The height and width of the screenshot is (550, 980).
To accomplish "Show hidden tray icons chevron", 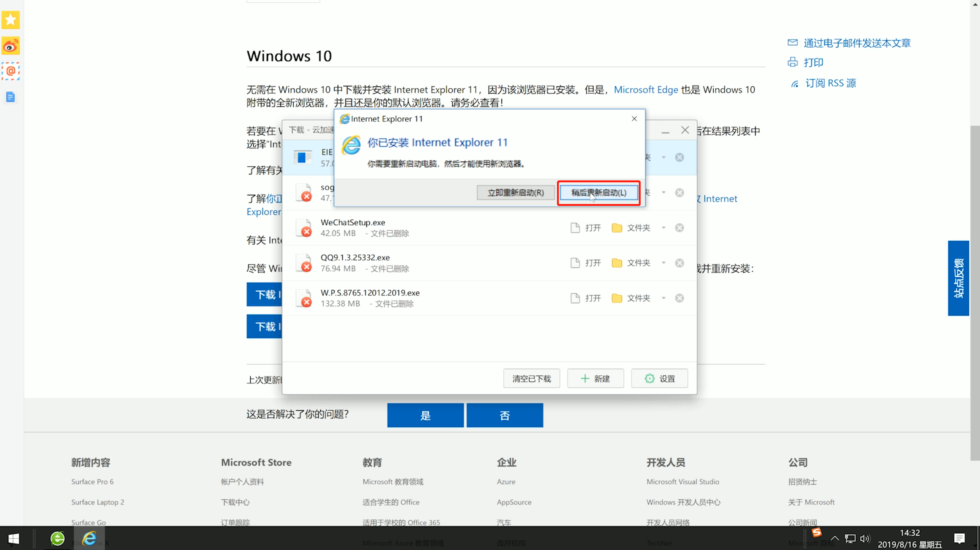I will (x=835, y=539).
